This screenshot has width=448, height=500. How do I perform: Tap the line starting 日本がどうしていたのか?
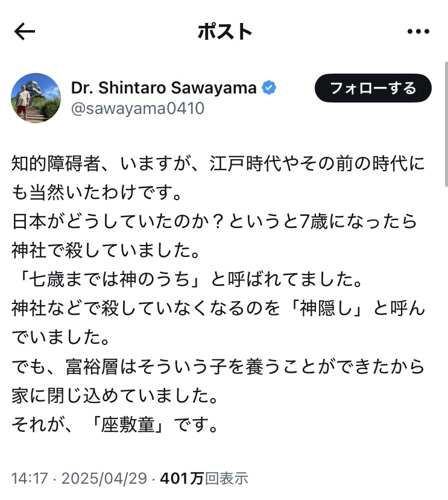point(214,221)
